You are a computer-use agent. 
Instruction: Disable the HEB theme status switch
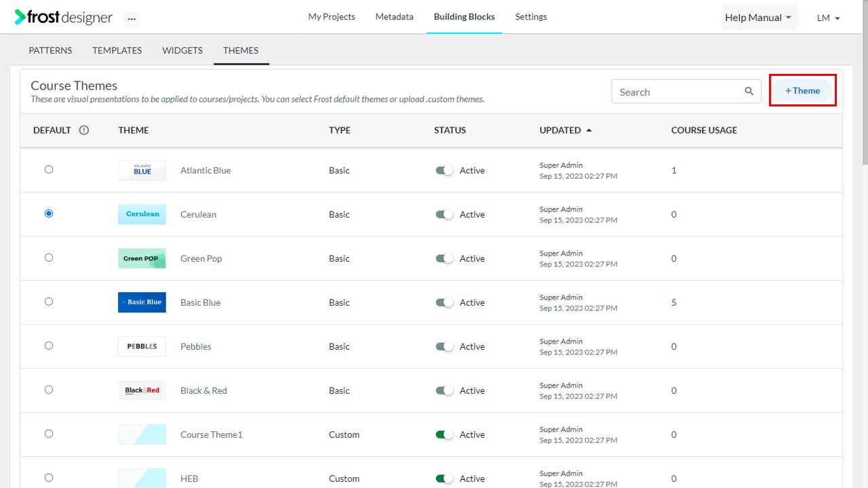click(444, 479)
